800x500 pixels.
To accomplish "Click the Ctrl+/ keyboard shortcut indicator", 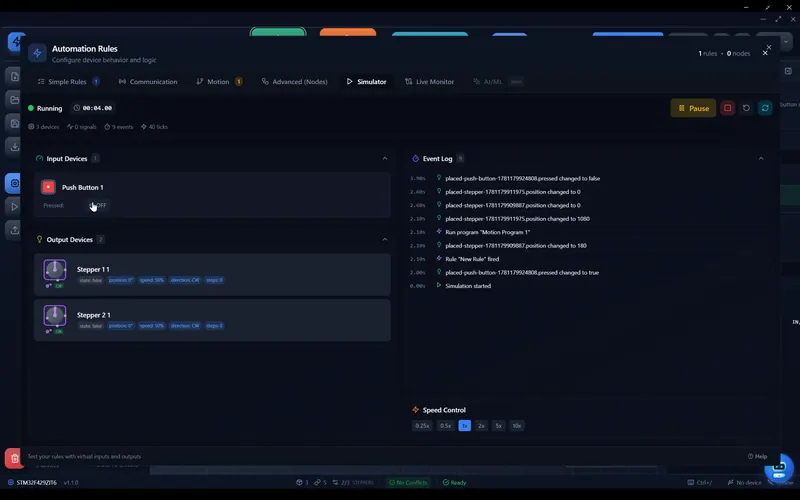I will [x=699, y=483].
